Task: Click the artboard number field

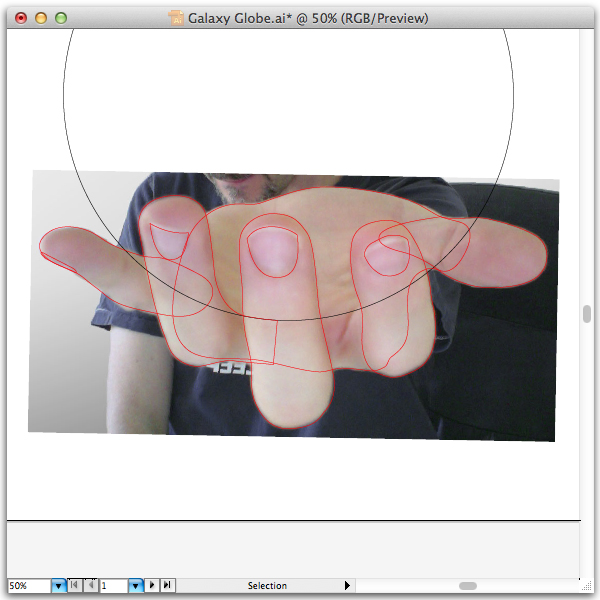Action: [114, 585]
